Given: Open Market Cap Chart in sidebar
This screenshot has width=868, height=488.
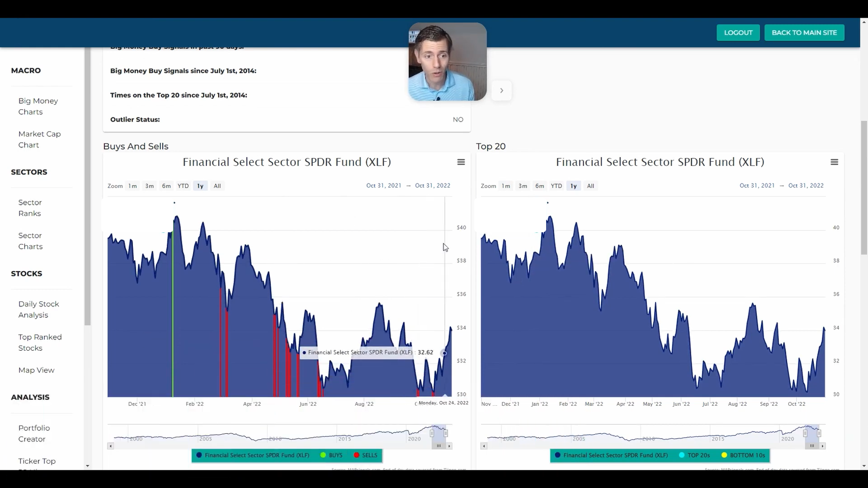Looking at the screenshot, I should pos(39,139).
